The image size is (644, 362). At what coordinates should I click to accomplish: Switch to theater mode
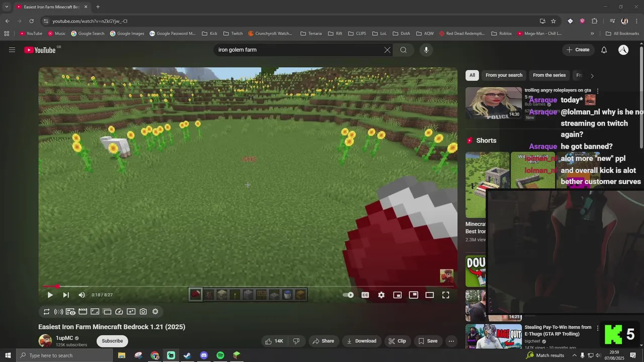[430, 295]
